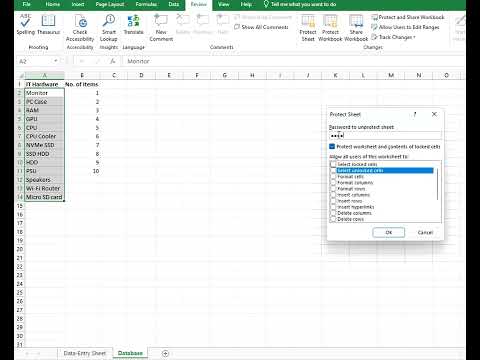Screen dimensions: 480x360
Task: Expand the Name Box dropdown
Action: coord(56,61)
